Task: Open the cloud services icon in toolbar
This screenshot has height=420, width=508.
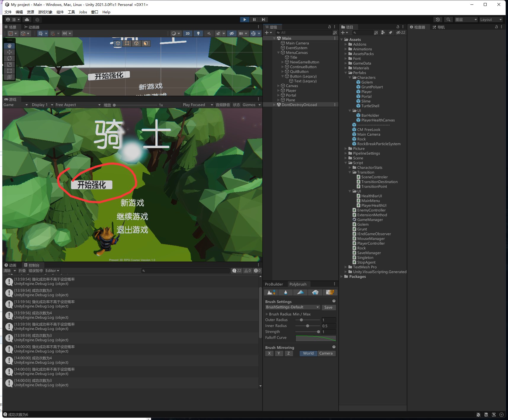Action: coord(27,20)
